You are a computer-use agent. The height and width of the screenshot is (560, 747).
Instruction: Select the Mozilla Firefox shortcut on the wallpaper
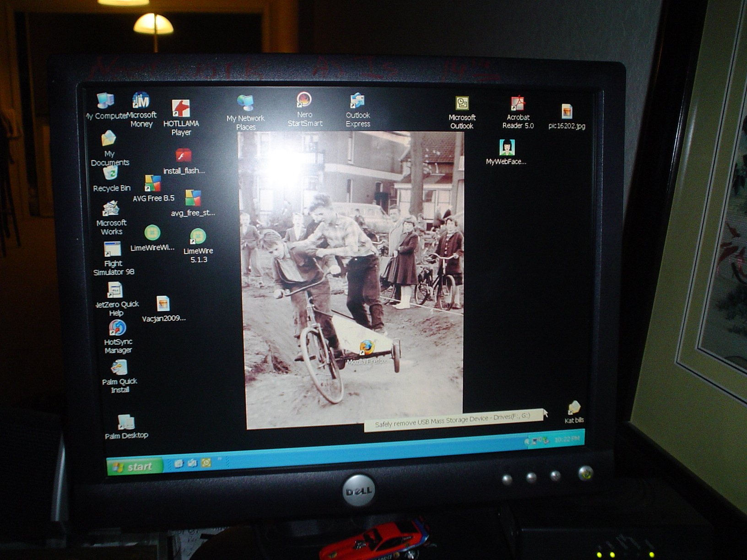(366, 352)
